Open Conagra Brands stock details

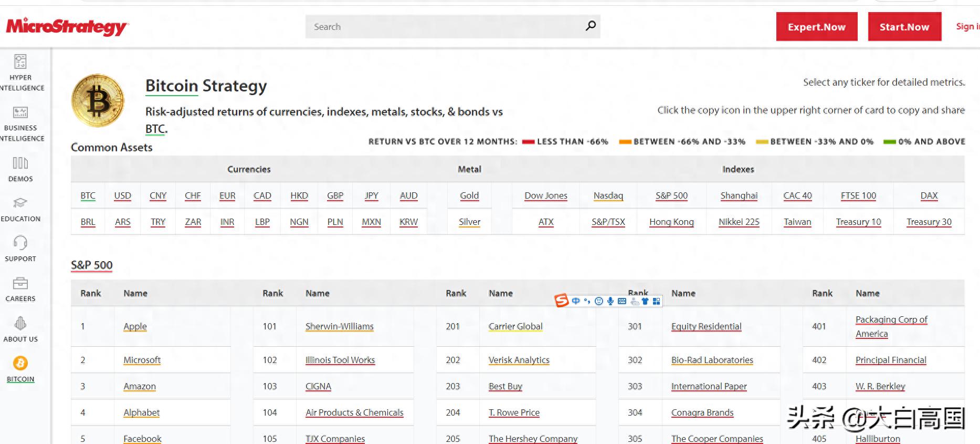[702, 412]
